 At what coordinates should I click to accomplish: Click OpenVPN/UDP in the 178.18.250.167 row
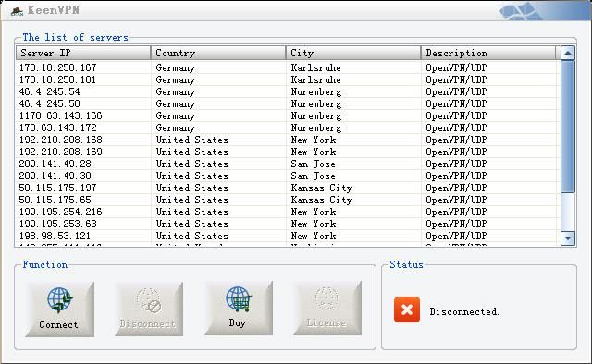456,67
